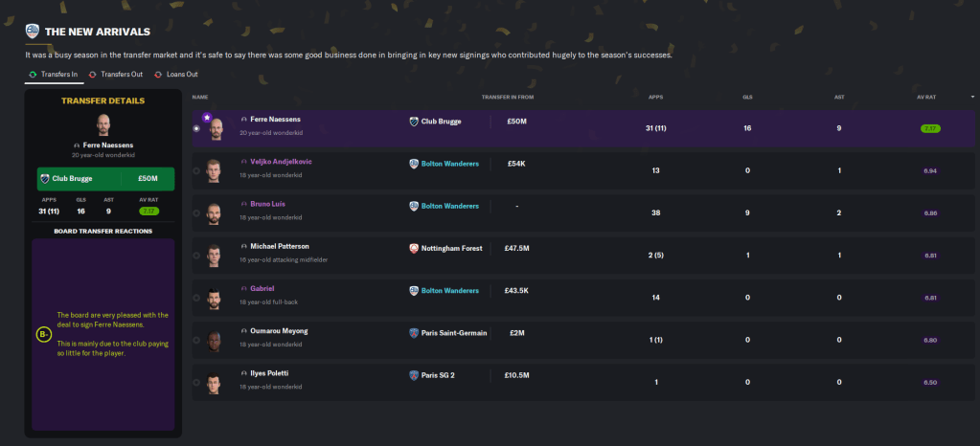Select the Veljko Andjelkovic row radio button

point(196,170)
